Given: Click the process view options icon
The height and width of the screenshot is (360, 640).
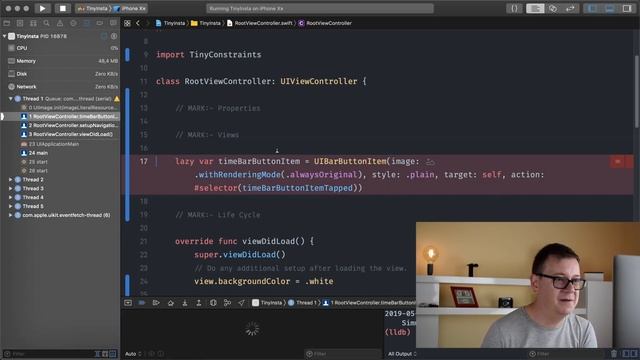Looking at the screenshot, I should point(114,36).
